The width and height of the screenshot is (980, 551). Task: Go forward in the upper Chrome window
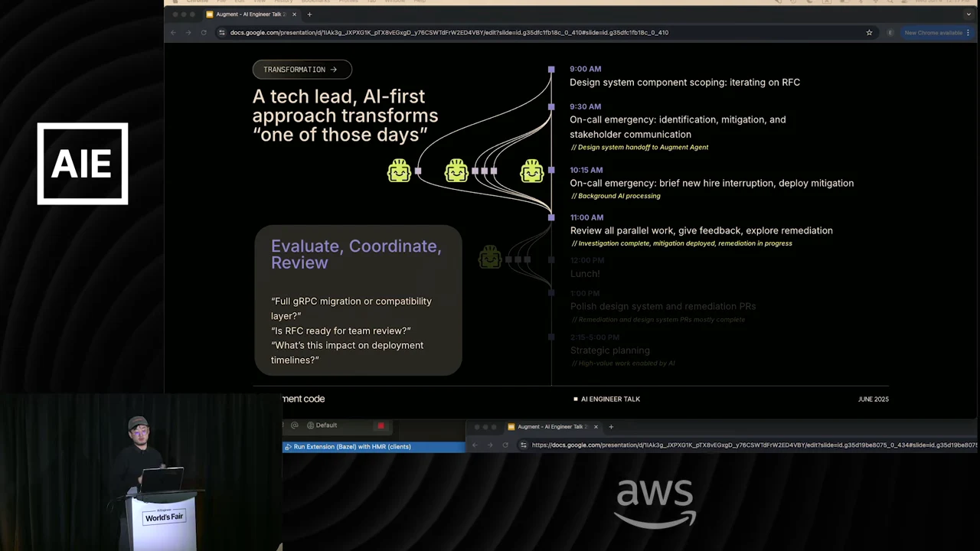tap(188, 32)
